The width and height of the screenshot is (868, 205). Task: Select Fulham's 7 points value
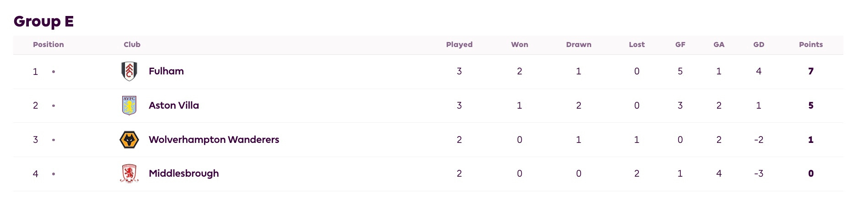coord(811,71)
